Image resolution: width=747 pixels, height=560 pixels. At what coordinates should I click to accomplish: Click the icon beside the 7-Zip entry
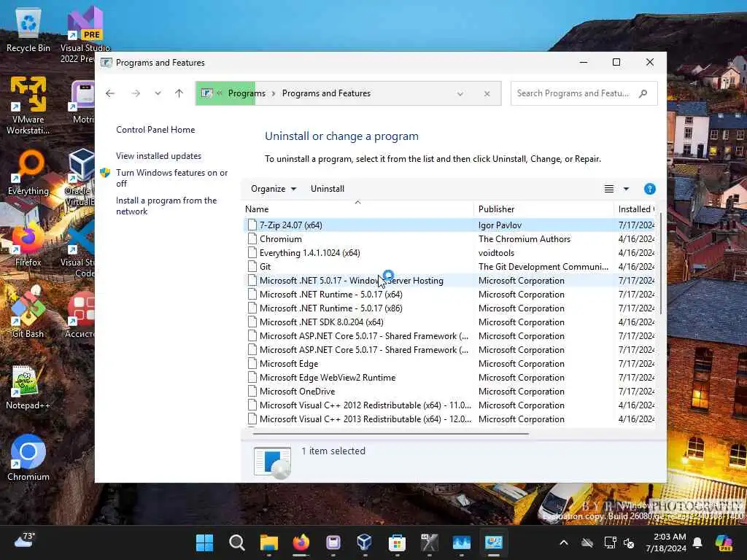click(x=252, y=225)
